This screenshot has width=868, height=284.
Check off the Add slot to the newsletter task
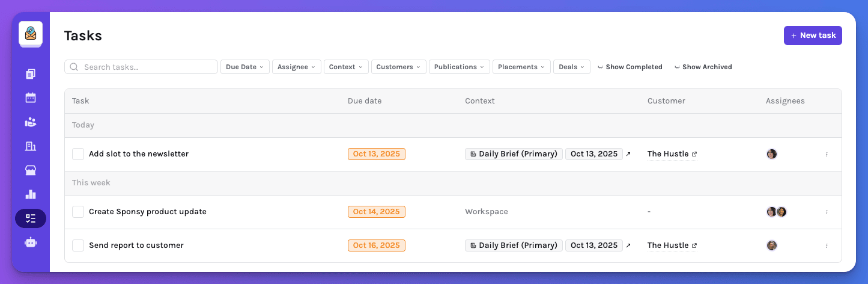[x=78, y=154]
